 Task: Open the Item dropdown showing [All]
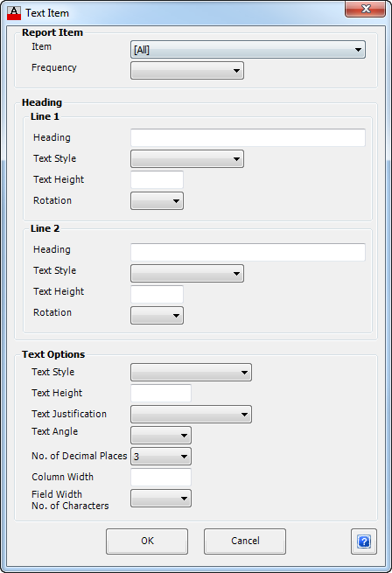click(248, 50)
